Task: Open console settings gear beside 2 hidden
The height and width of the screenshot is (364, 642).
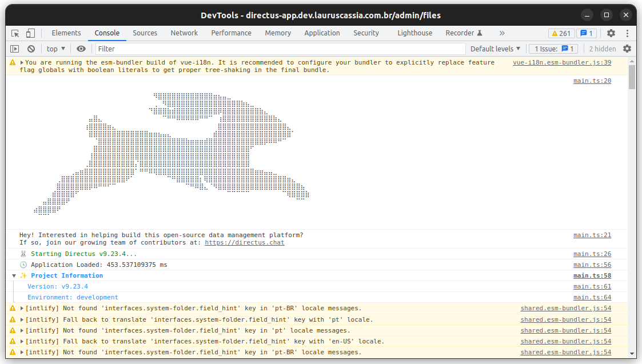Action: click(x=627, y=49)
